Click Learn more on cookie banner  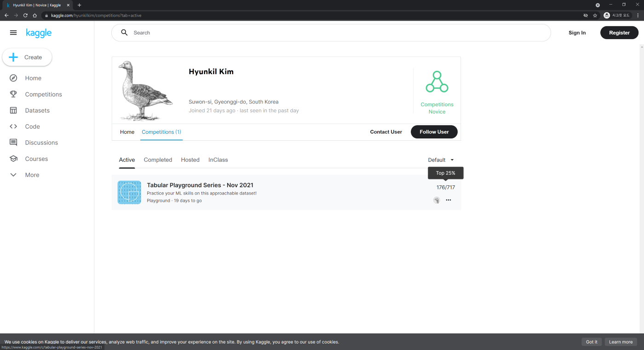[621, 342]
